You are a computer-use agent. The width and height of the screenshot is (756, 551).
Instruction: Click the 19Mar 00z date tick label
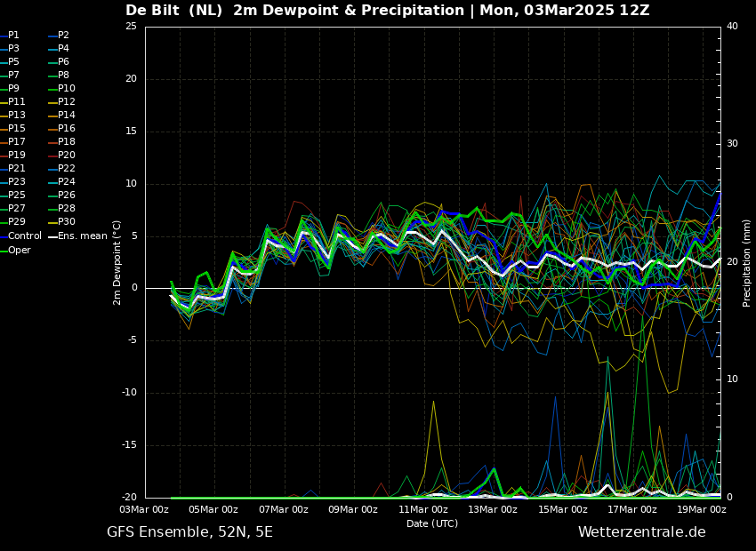pos(702,509)
